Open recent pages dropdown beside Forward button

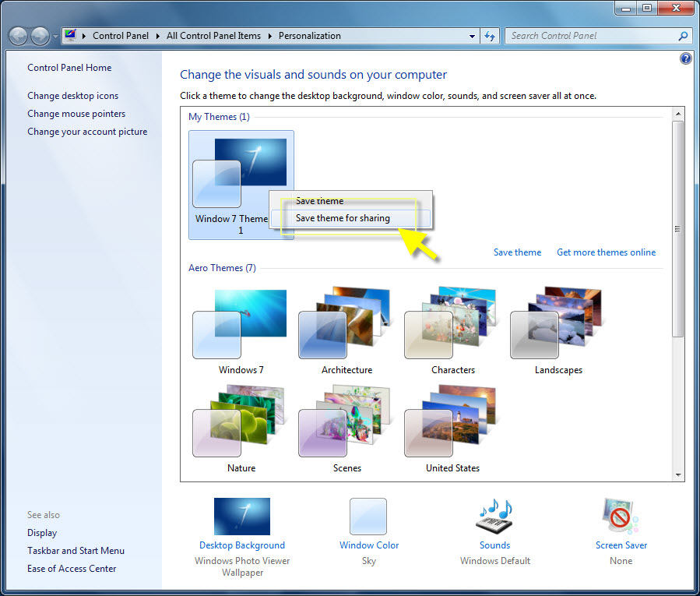pos(55,37)
